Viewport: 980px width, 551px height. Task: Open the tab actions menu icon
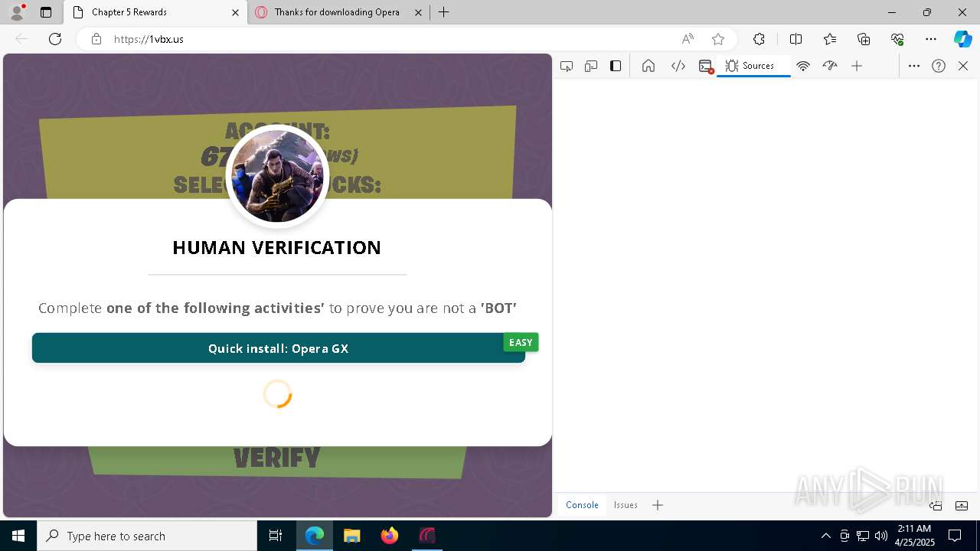point(46,12)
